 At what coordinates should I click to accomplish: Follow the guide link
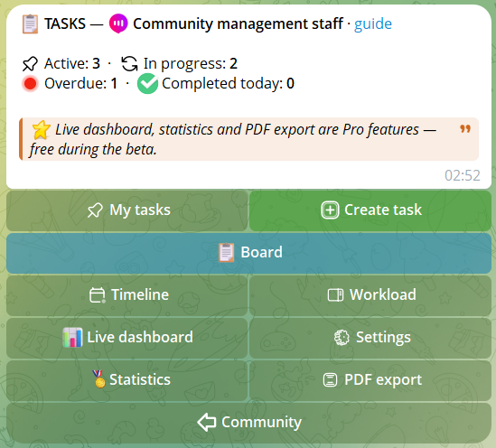coord(373,24)
